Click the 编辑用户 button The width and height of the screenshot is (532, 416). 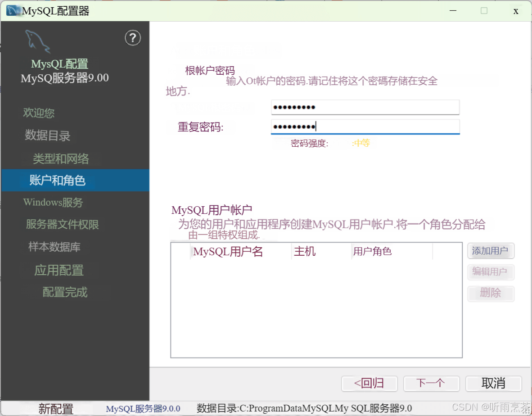pos(491,272)
